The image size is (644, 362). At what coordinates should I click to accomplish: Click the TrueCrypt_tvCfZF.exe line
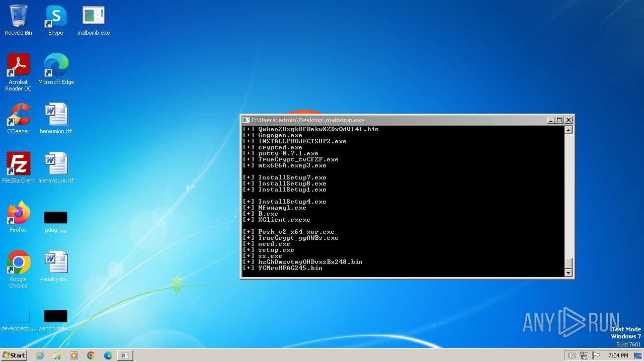(x=290, y=159)
